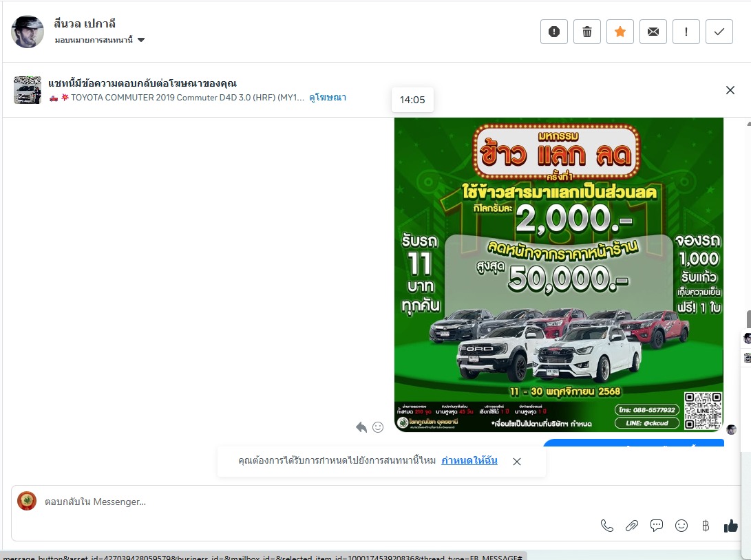Dismiss the ad reply banner
This screenshot has width=751, height=560.
point(730,90)
